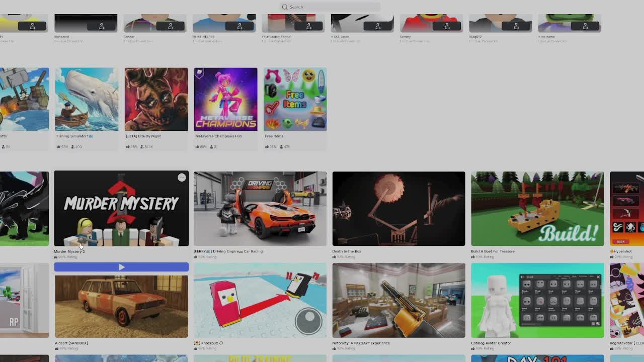Screen dimensions: 644x362
Task: Open the Death in the Box thumbnail
Action: click(x=399, y=209)
